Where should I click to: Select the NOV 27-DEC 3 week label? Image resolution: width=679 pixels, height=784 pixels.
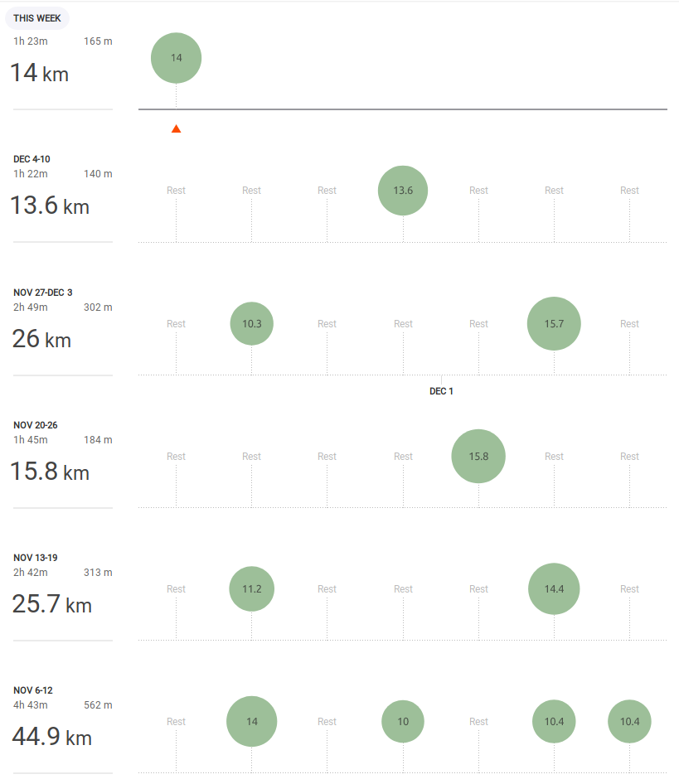(43, 293)
